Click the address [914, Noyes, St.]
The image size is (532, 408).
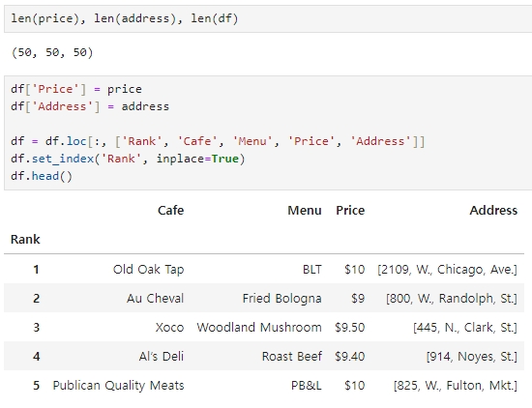coord(472,357)
